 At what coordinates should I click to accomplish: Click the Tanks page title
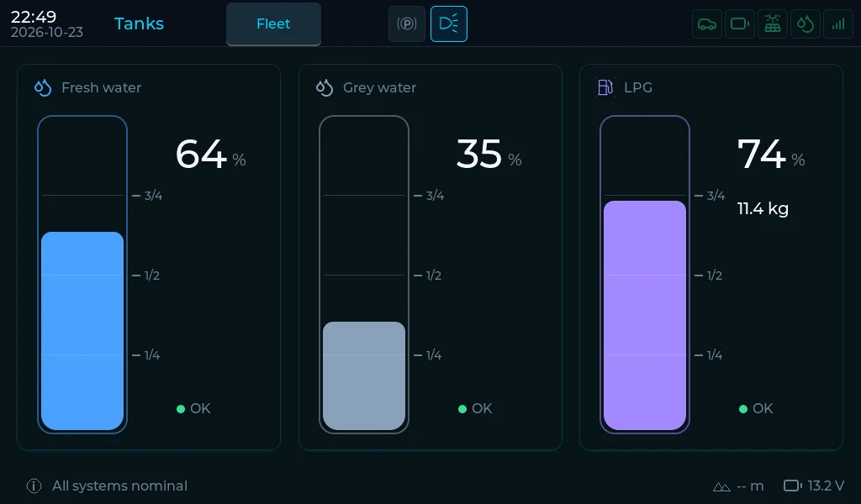coord(139,24)
